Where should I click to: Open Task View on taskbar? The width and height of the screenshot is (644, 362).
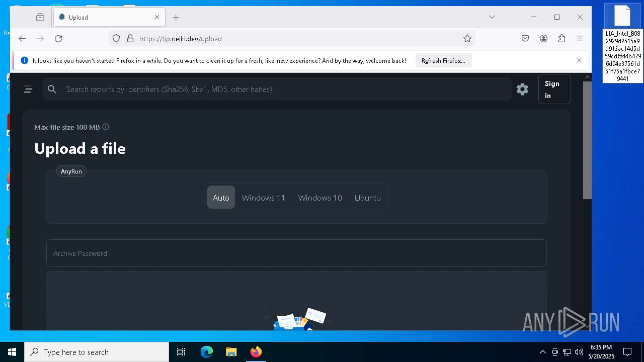[181, 352]
